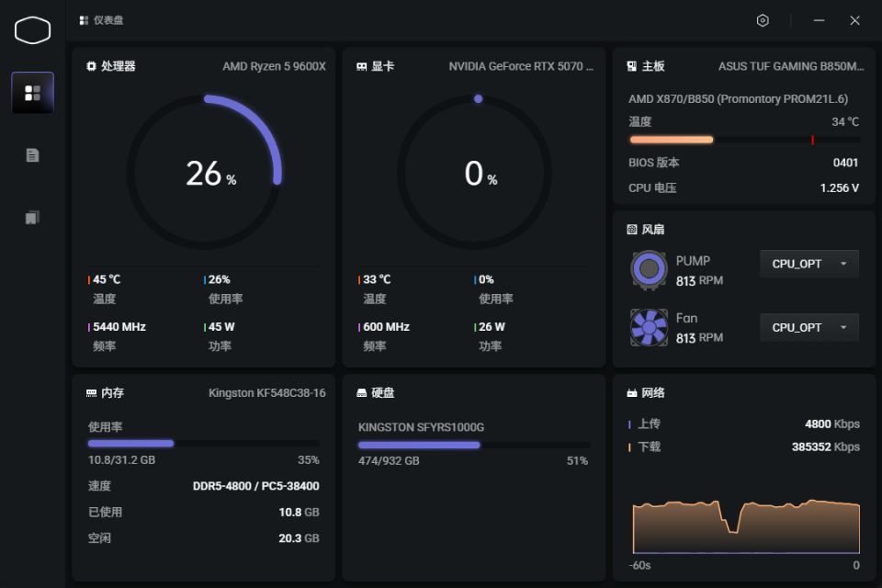Click the hard disk icon
The height and width of the screenshot is (588, 882).
pyautogui.click(x=362, y=392)
